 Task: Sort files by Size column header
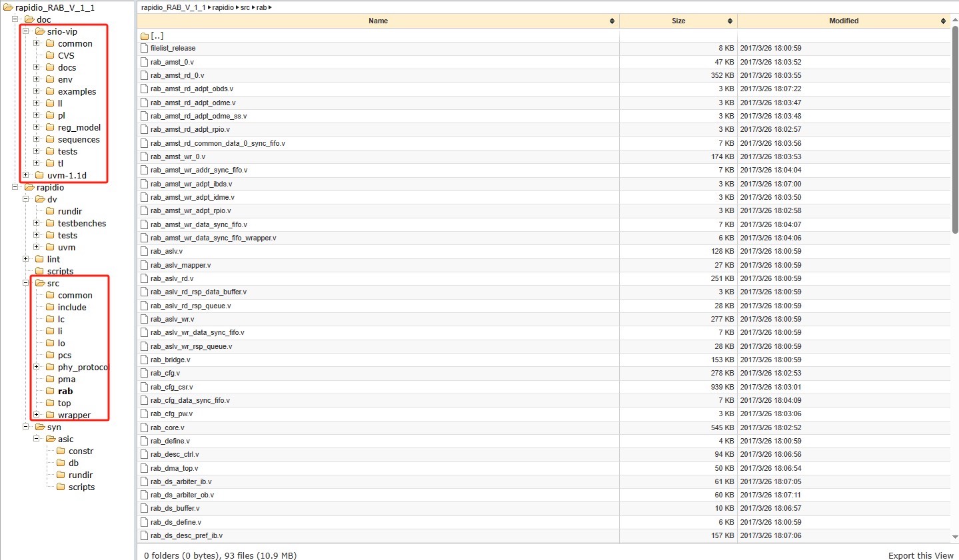[678, 21]
